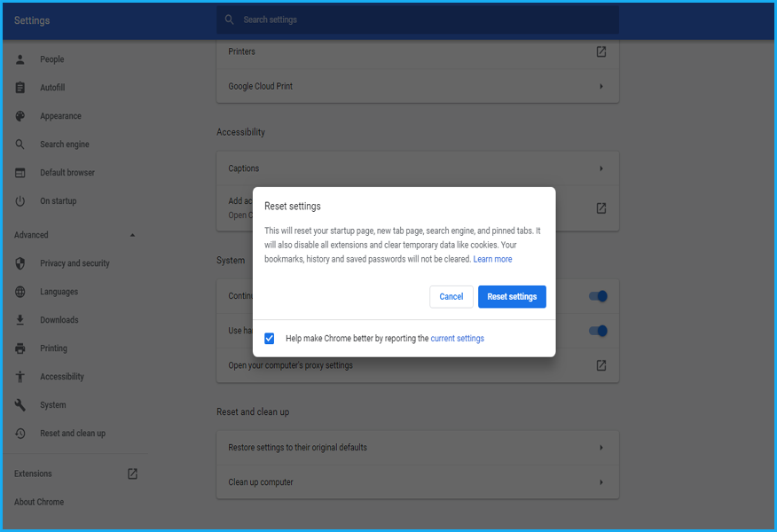This screenshot has height=532, width=777.
Task: Toggle the Continue running background apps switch
Action: coord(599,296)
